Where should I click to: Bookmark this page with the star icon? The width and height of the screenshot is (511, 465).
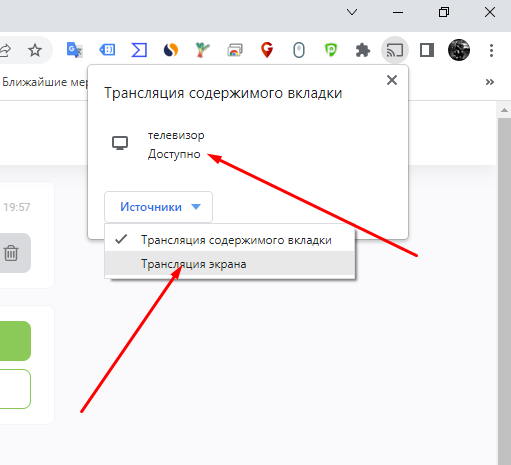coord(35,50)
